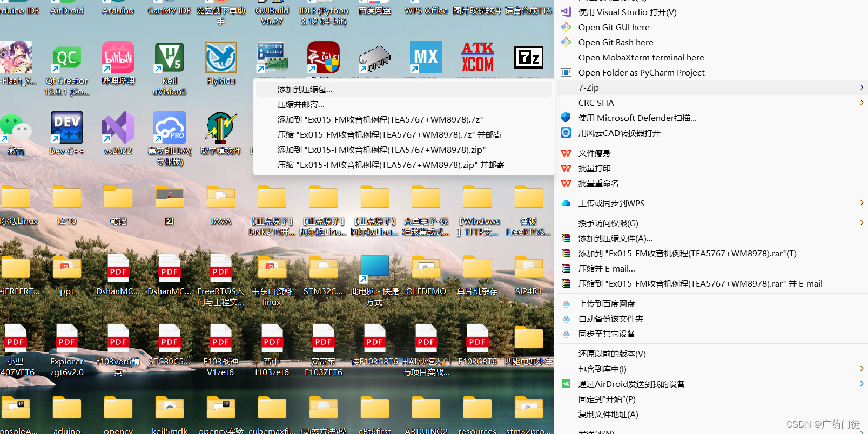Select the OLEDEMO folder icon
Screen dimensions: 868x434
(x=426, y=268)
